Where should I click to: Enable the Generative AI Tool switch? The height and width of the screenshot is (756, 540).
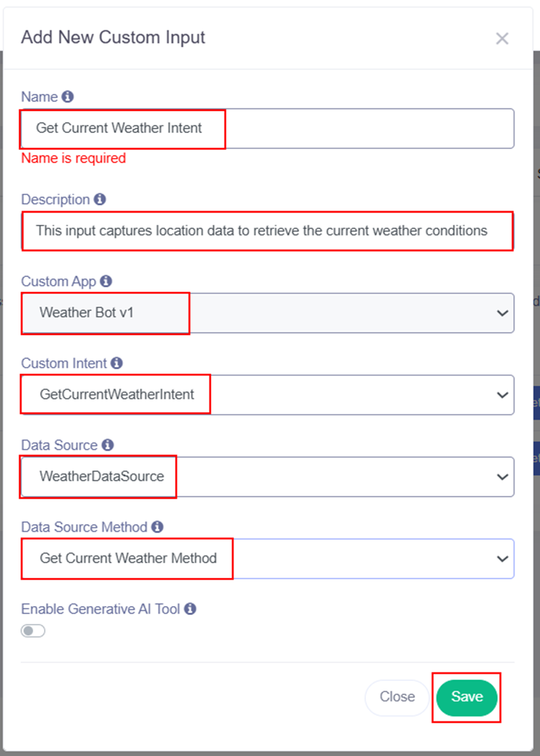tap(33, 631)
